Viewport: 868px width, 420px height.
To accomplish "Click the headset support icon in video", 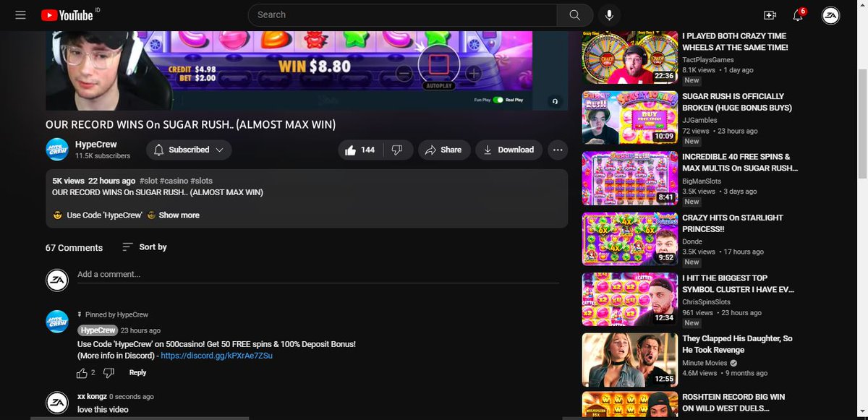I will tap(555, 101).
